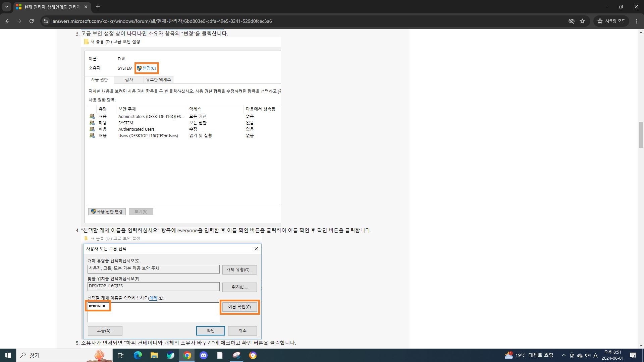Click the volume icon in tray

tap(587, 355)
